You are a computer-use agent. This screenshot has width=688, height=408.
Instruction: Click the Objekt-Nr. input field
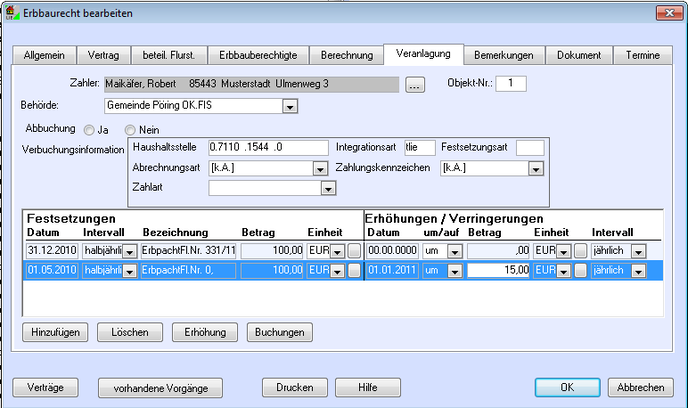pos(510,83)
